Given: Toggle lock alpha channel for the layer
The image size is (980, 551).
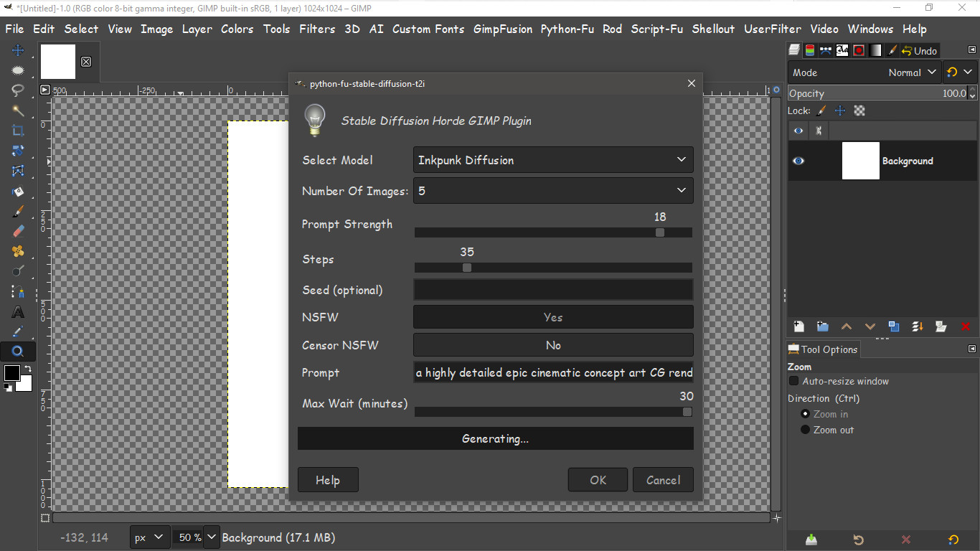Looking at the screenshot, I should (859, 110).
